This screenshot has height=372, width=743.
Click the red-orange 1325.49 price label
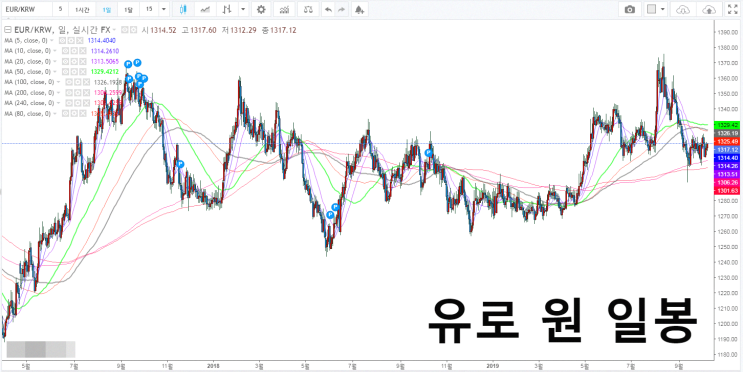click(727, 141)
